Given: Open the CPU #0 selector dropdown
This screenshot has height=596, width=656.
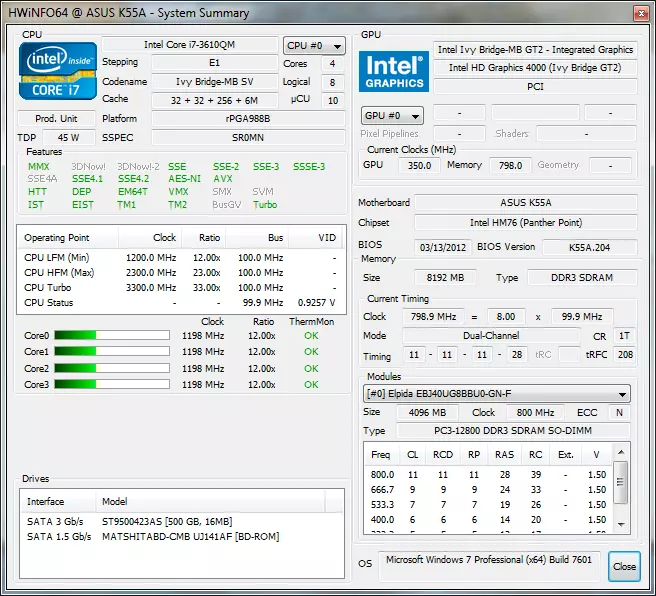Looking at the screenshot, I should click(314, 46).
